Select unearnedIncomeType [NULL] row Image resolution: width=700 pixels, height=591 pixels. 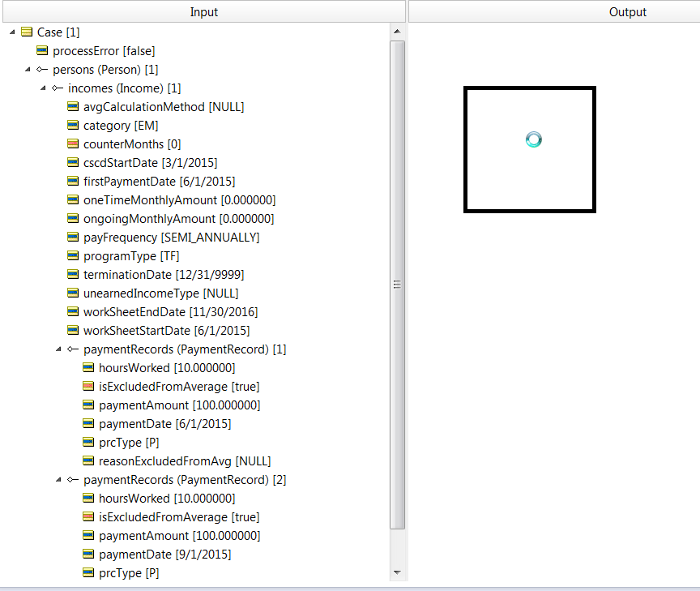[161, 293]
